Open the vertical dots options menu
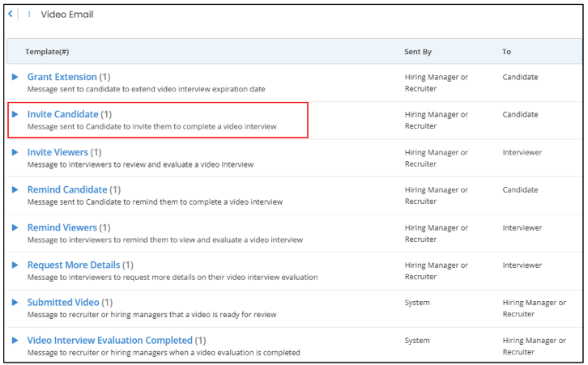This screenshot has height=365, width=588. coord(30,15)
